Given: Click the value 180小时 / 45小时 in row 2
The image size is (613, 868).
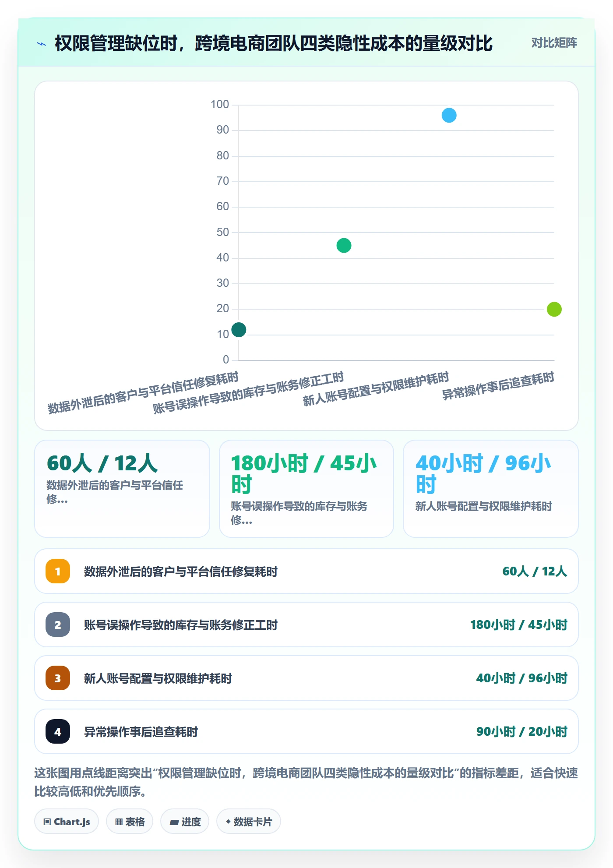Looking at the screenshot, I should click(518, 625).
